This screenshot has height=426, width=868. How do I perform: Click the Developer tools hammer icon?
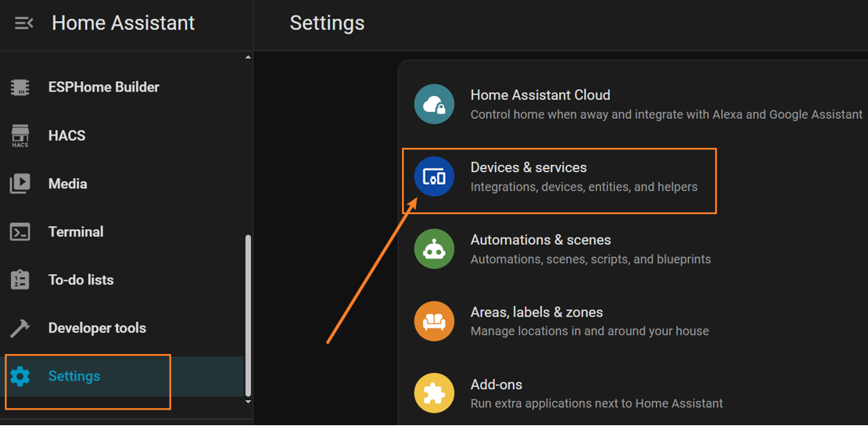(x=20, y=328)
